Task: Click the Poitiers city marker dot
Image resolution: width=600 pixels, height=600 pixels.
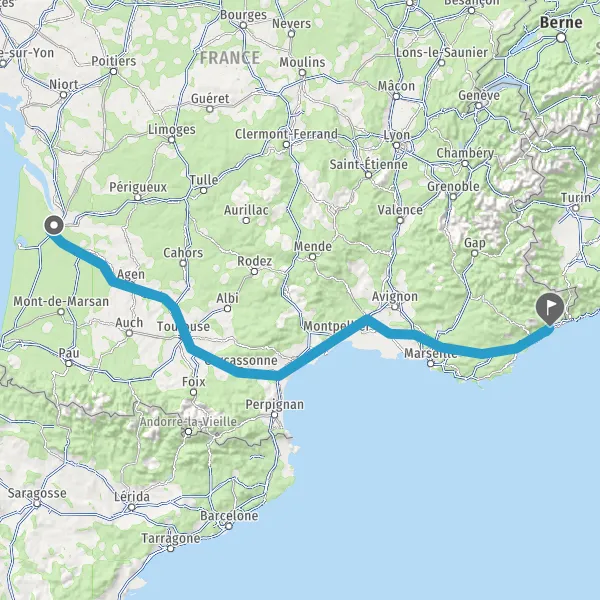Action: pyautogui.click(x=113, y=72)
